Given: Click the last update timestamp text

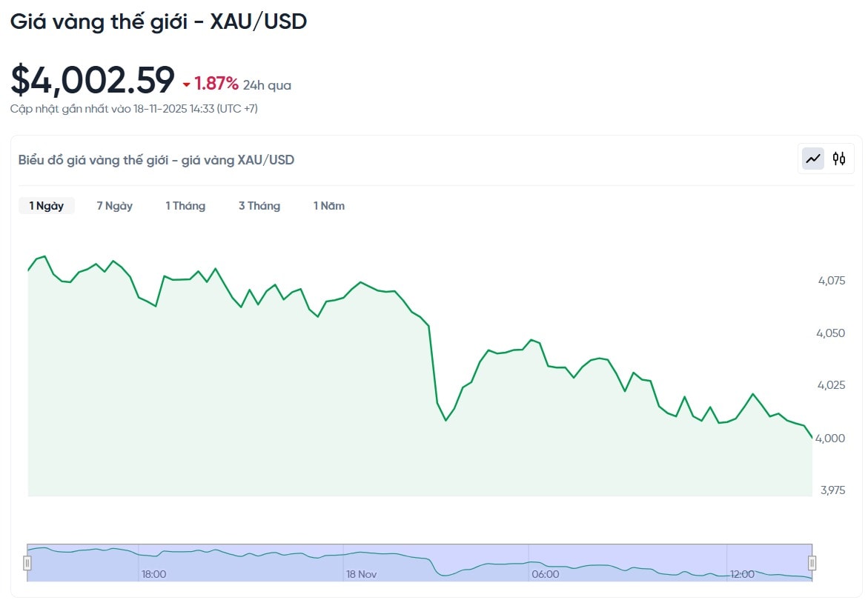Looking at the screenshot, I should (134, 109).
